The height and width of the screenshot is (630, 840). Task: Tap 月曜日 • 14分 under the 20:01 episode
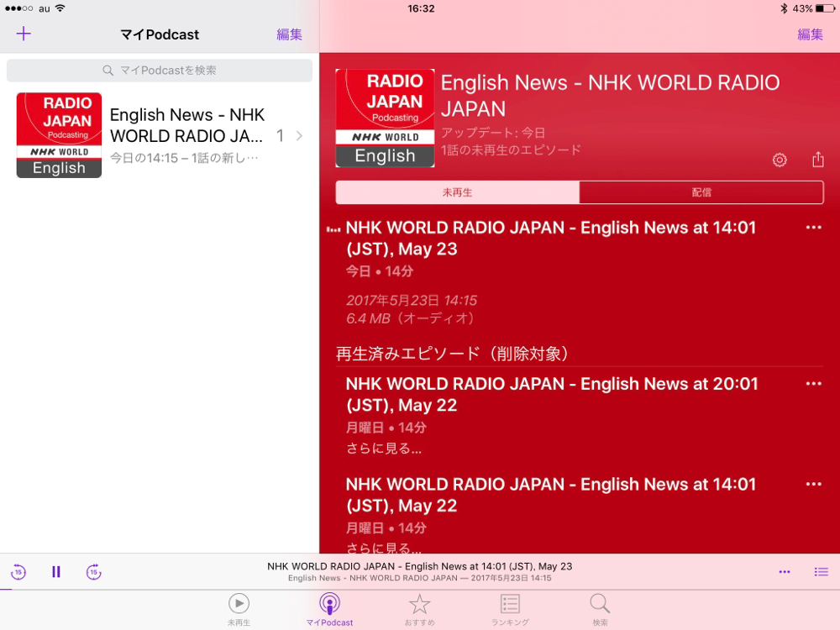[386, 428]
